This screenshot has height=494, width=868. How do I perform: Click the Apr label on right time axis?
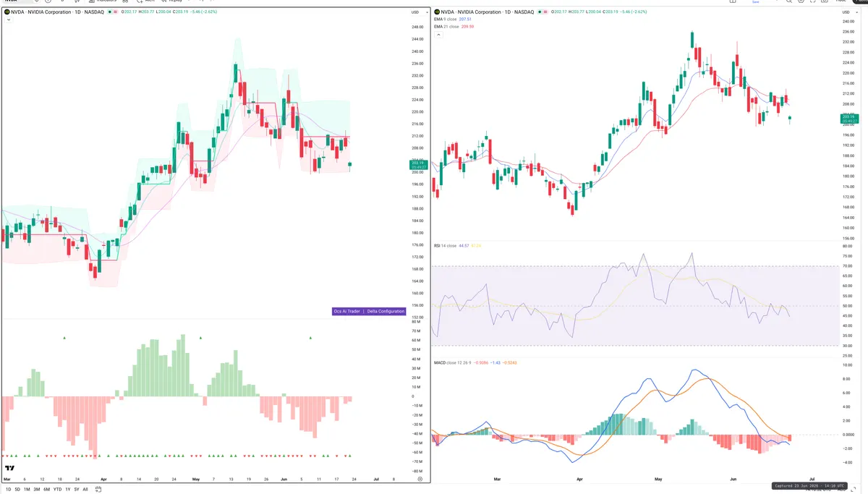579,479
